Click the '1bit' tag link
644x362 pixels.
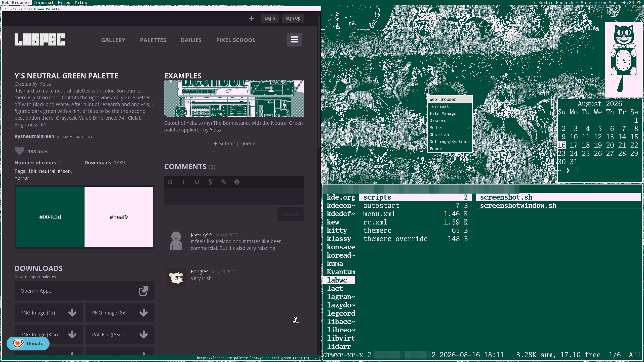(x=32, y=171)
